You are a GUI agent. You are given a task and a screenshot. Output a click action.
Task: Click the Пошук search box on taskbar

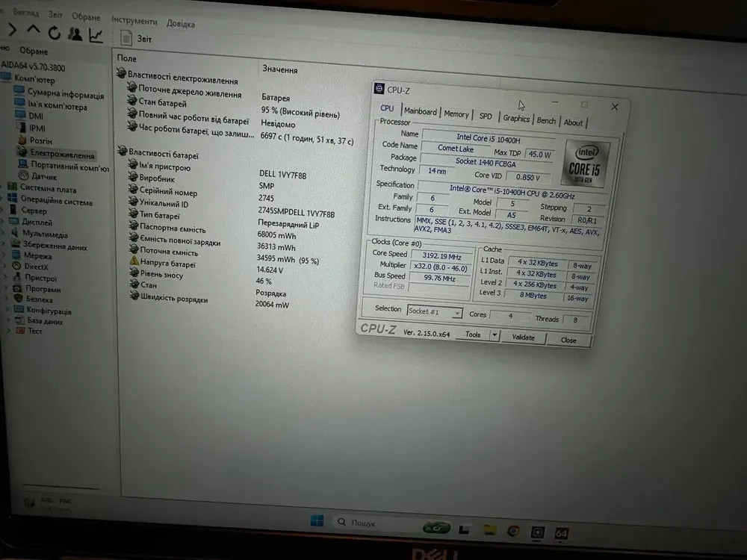point(373,523)
